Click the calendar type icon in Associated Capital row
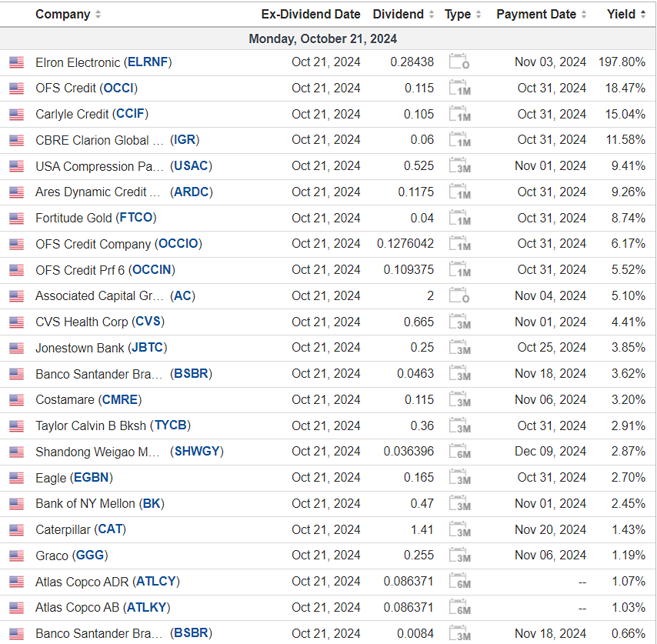The image size is (657, 644). (459, 296)
